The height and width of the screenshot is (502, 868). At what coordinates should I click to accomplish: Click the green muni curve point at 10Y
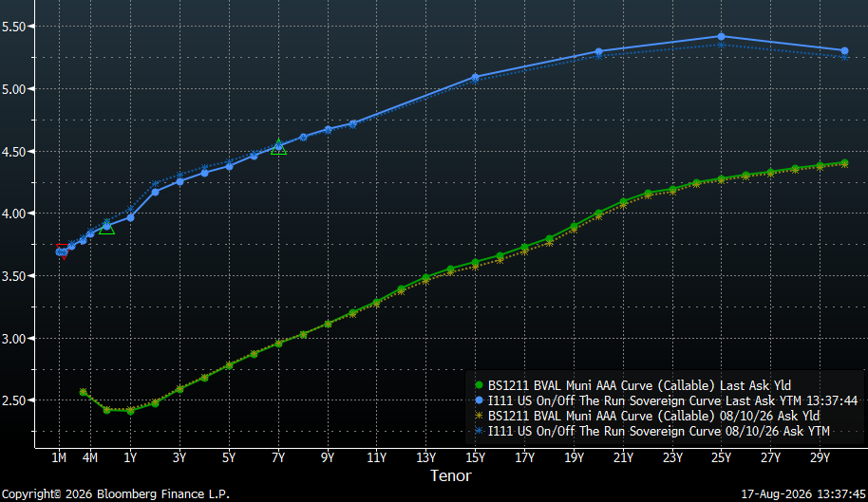(x=352, y=313)
